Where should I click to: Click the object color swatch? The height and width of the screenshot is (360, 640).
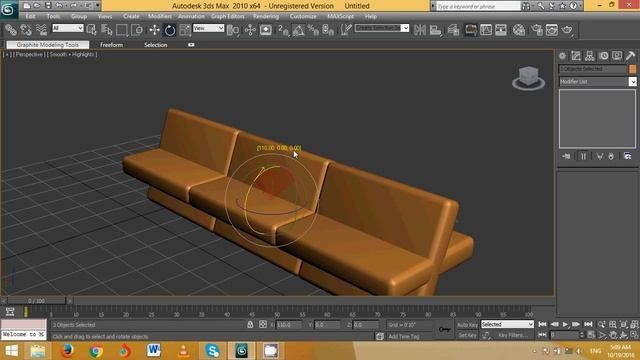tap(633, 69)
